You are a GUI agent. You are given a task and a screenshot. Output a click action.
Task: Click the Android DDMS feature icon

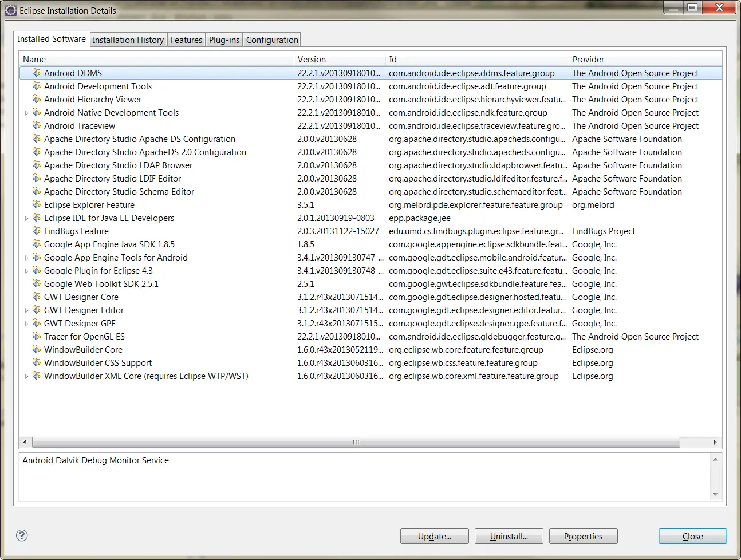tap(37, 73)
